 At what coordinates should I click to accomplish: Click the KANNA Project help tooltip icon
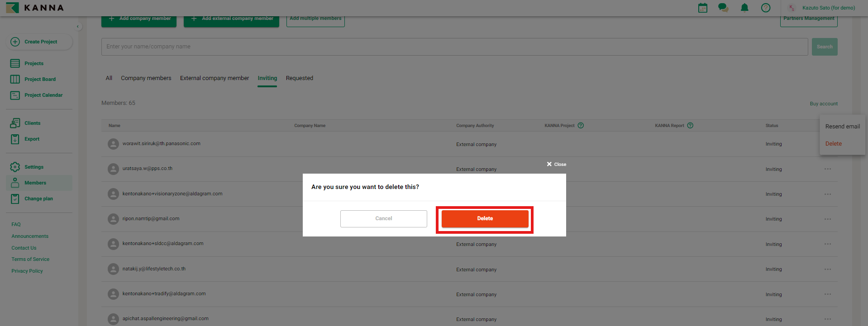[x=581, y=126]
